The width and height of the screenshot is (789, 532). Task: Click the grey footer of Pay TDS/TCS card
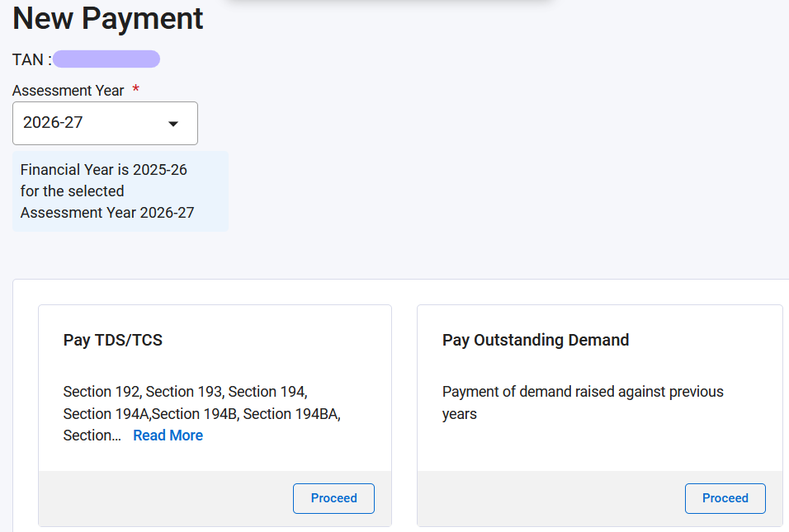(x=165, y=498)
